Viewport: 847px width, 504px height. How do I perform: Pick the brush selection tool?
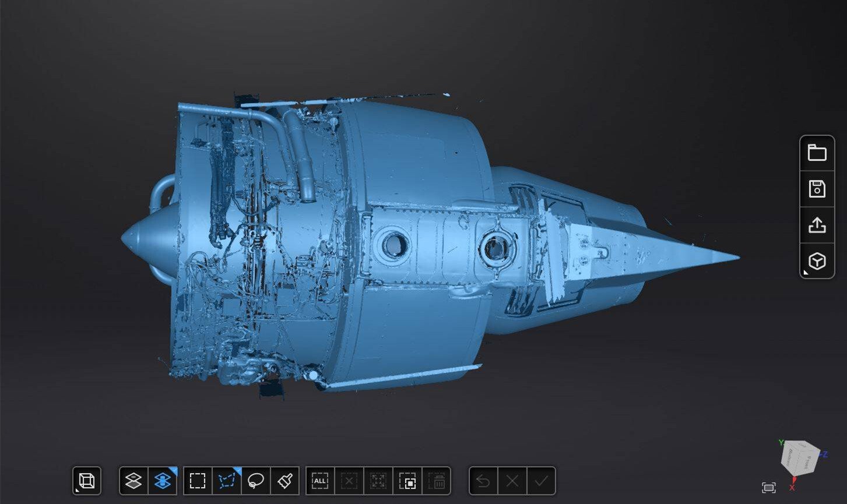[285, 481]
